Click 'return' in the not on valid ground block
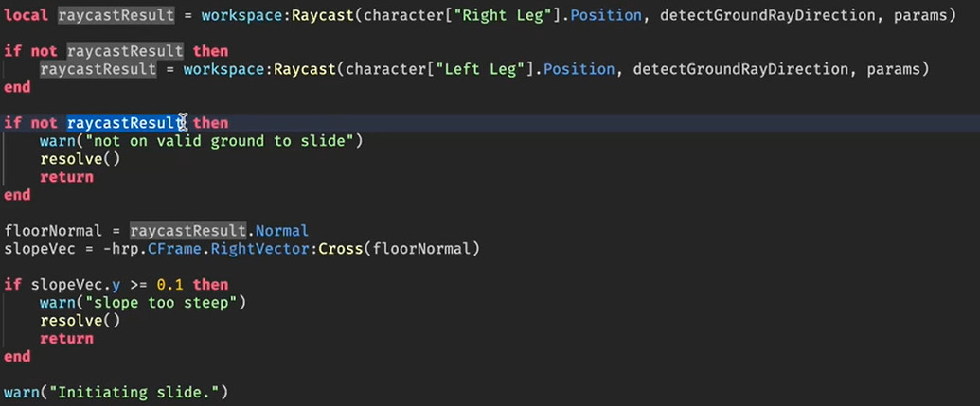The image size is (980, 406). (x=67, y=177)
